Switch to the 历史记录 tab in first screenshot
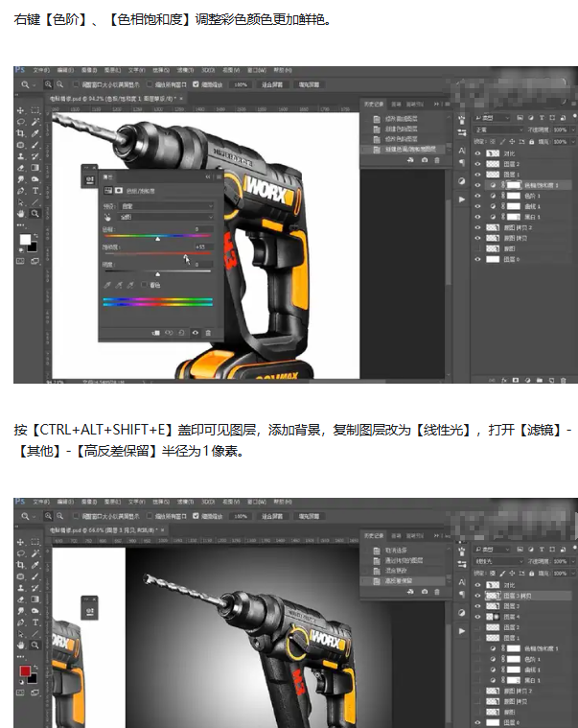Screen dimensions: 578x728 pyautogui.click(x=374, y=104)
